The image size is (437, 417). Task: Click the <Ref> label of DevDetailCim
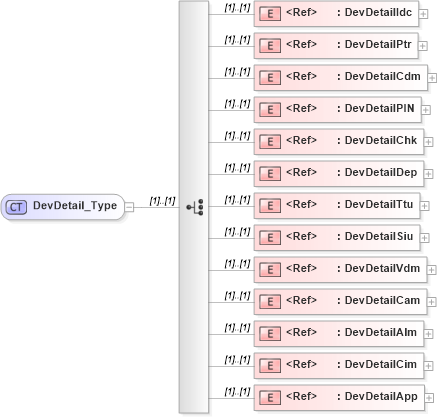(301, 365)
